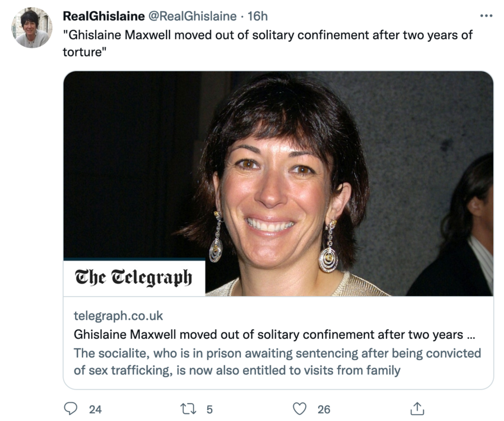Click the reply speech bubble icon
Viewport: 504px width, 421px height.
pyautogui.click(x=70, y=409)
